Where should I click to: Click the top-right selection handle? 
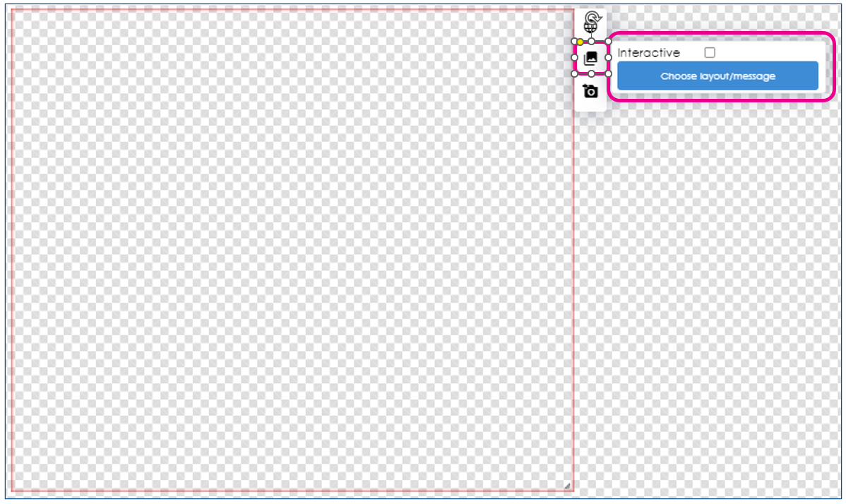pos(608,42)
